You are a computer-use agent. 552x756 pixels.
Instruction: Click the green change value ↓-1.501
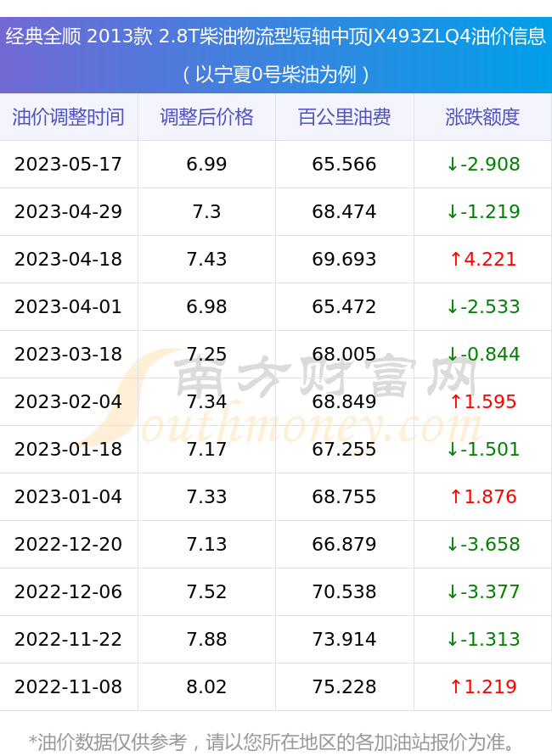(x=483, y=449)
